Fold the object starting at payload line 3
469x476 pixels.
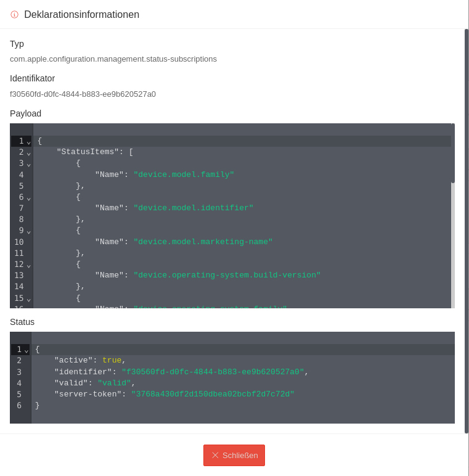tap(28, 163)
